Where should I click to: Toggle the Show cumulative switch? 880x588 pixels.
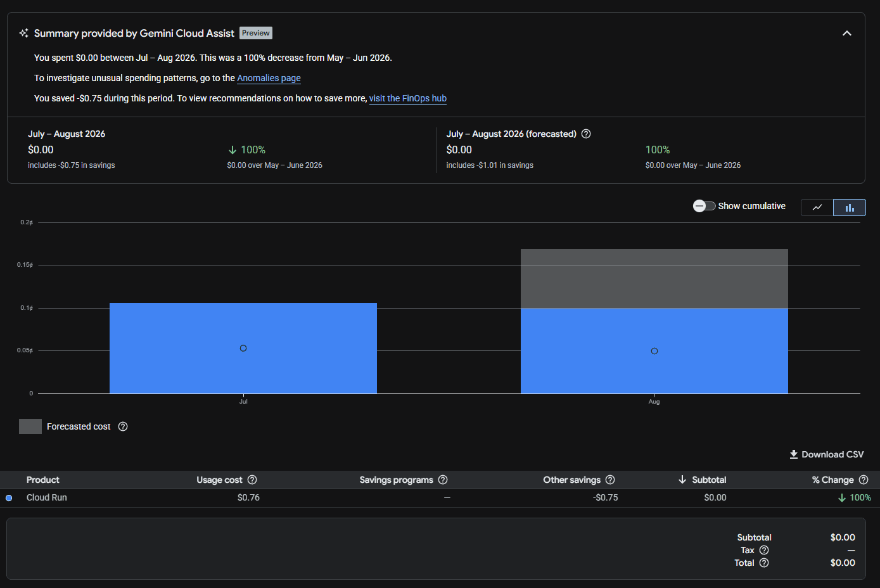pos(704,206)
